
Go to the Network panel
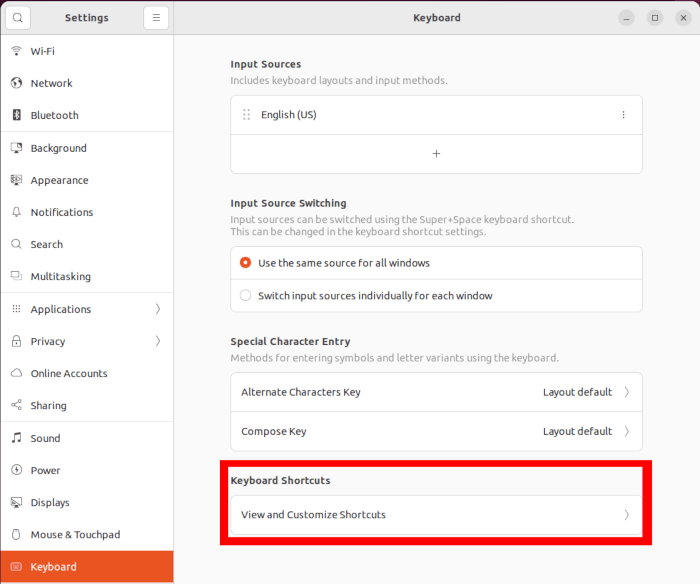[x=87, y=83]
